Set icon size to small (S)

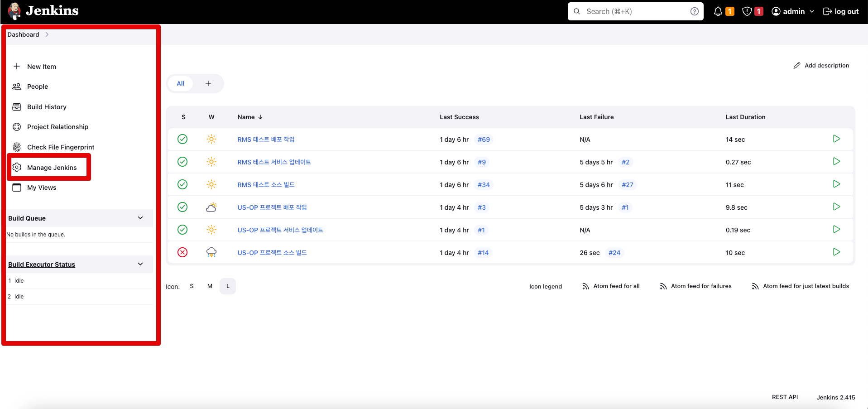pyautogui.click(x=192, y=286)
